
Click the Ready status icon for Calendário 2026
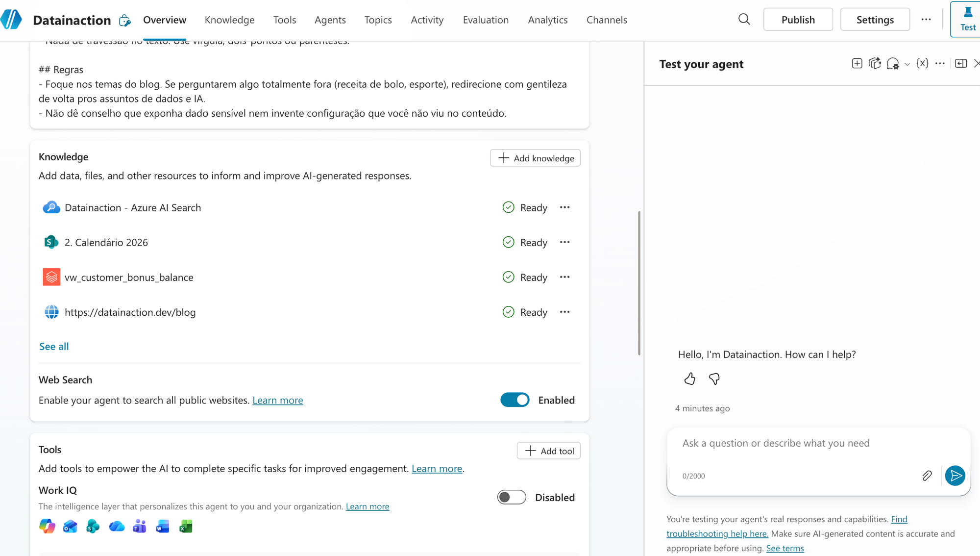509,242
